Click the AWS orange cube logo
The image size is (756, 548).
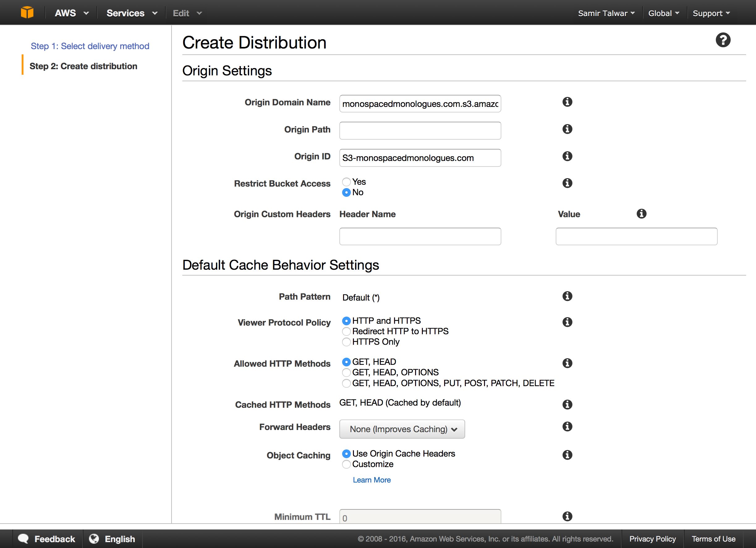(x=27, y=13)
